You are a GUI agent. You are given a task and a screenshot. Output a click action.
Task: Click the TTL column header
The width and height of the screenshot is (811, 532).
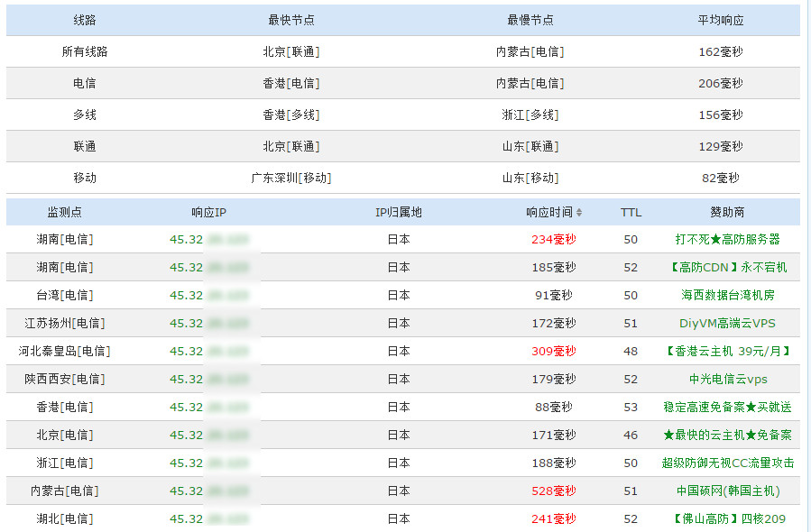pos(631,212)
